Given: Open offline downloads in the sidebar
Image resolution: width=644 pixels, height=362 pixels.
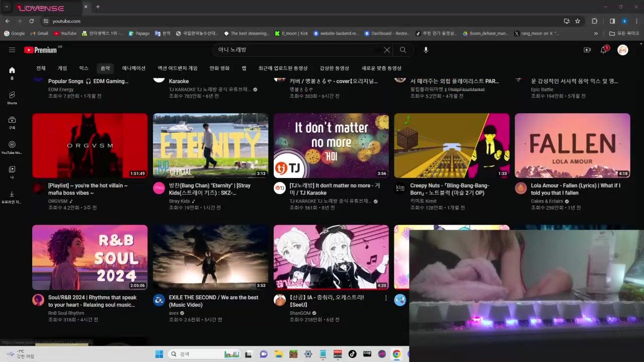Looking at the screenshot, I should [12, 197].
